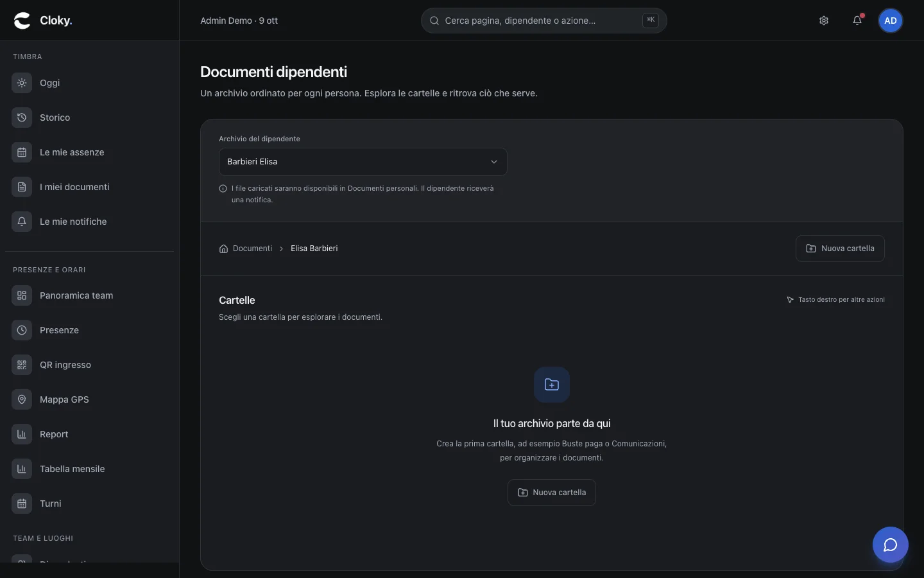Click the Le mie assenze calendar icon
This screenshot has width=924, height=578.
22,152
